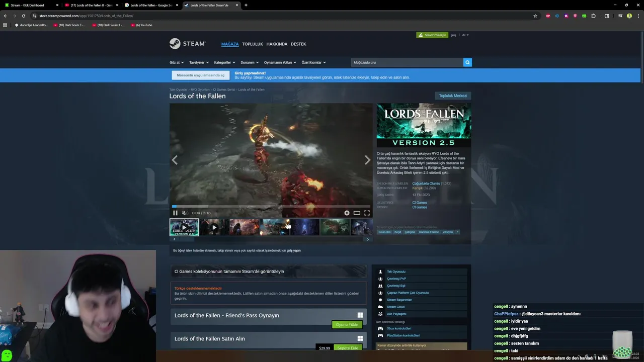Image resolution: width=644 pixels, height=362 pixels.
Task: Click the magnifier search button
Action: point(467,62)
